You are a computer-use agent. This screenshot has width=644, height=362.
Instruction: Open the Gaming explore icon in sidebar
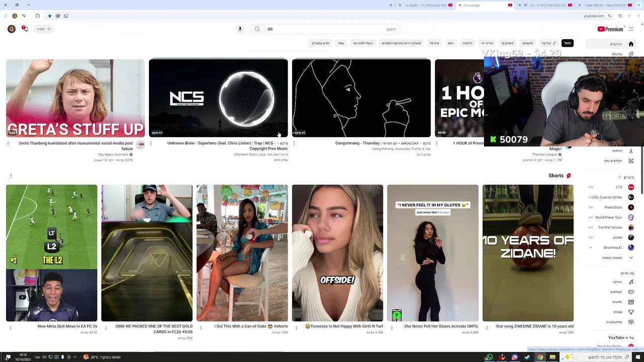click(x=631, y=292)
